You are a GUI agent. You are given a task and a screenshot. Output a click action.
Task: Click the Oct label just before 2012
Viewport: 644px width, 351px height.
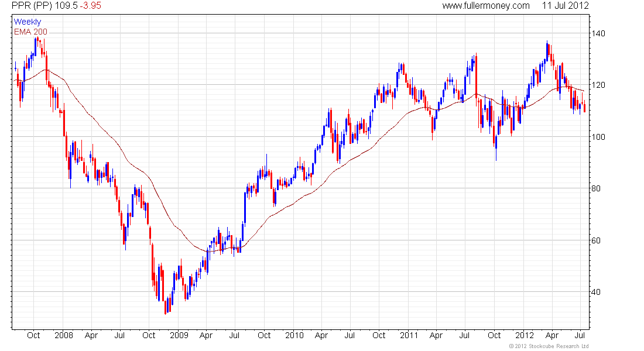pyautogui.click(x=494, y=335)
